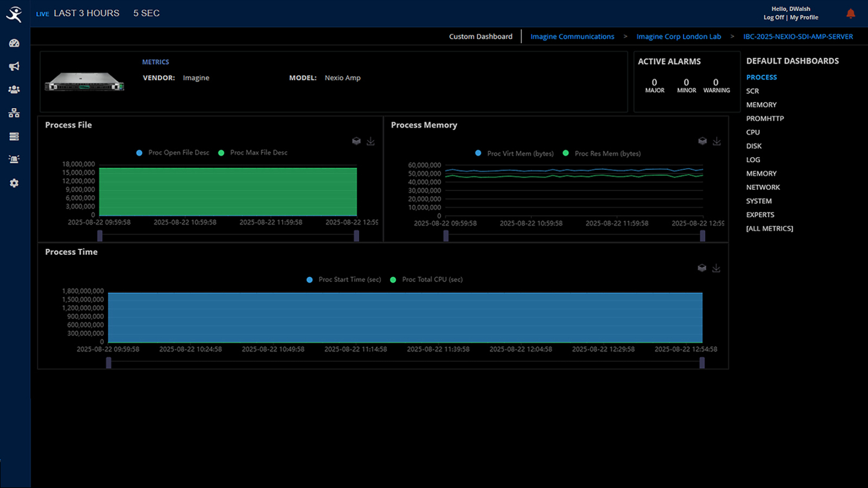Select the SCR default dashboard
868x488 pixels.
[x=752, y=91]
